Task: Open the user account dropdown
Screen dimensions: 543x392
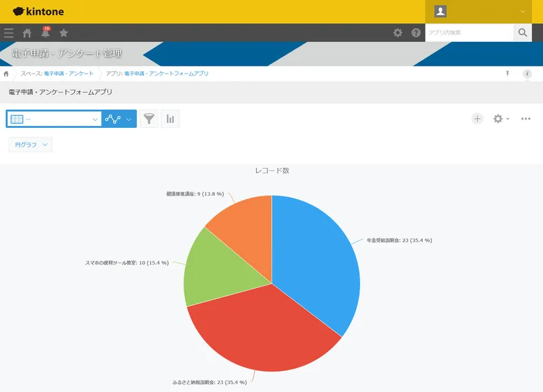Action: tap(479, 12)
